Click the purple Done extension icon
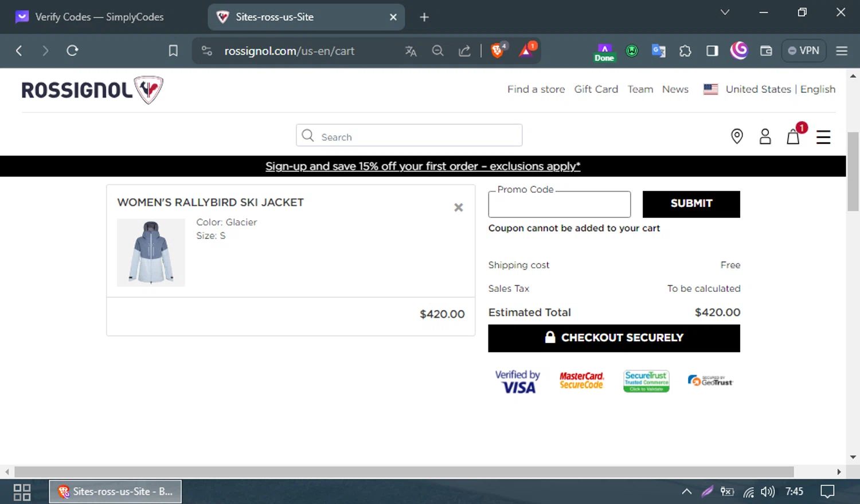The width and height of the screenshot is (860, 504). (604, 52)
